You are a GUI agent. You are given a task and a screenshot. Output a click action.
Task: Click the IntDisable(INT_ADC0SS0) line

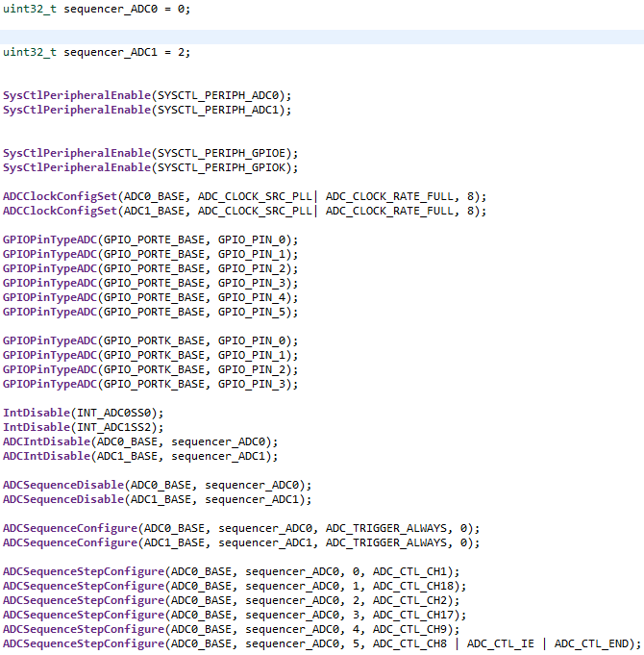click(83, 413)
